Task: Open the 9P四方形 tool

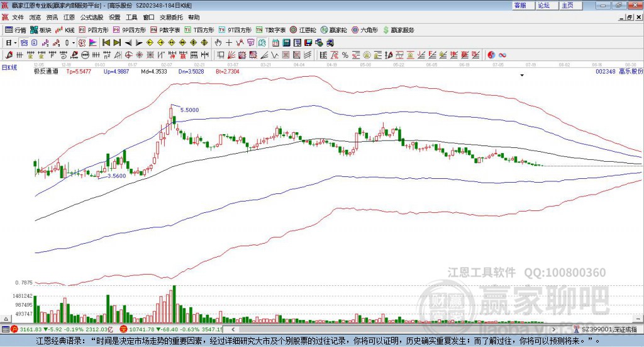Action: (x=130, y=30)
